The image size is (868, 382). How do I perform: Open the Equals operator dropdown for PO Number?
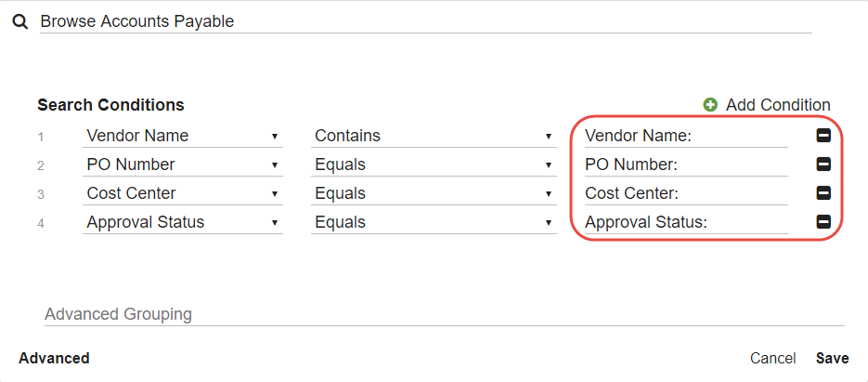(434, 165)
